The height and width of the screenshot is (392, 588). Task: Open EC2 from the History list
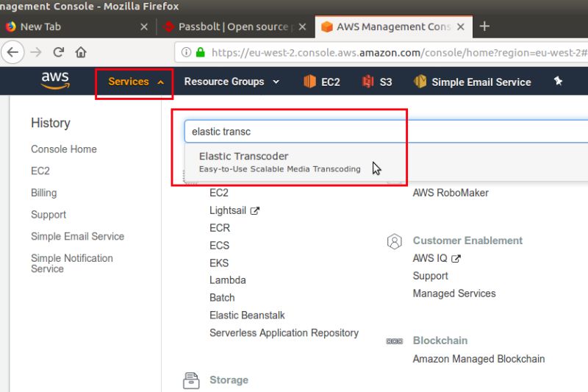tap(40, 171)
